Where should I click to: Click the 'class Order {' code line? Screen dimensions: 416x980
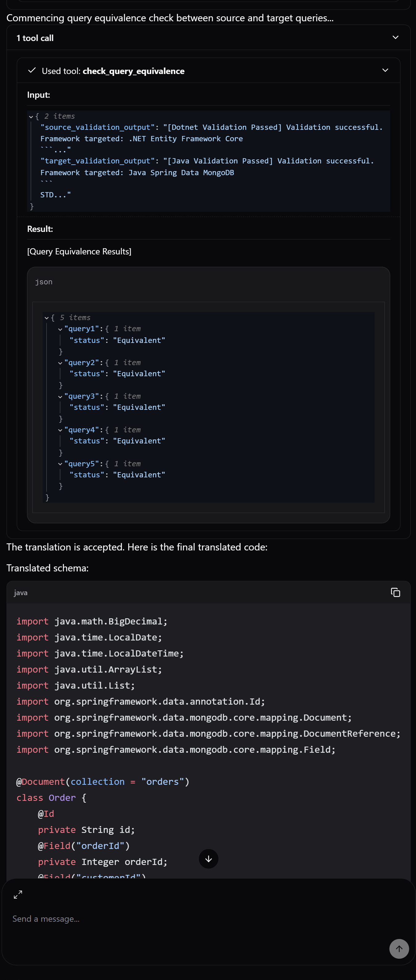[x=51, y=798]
